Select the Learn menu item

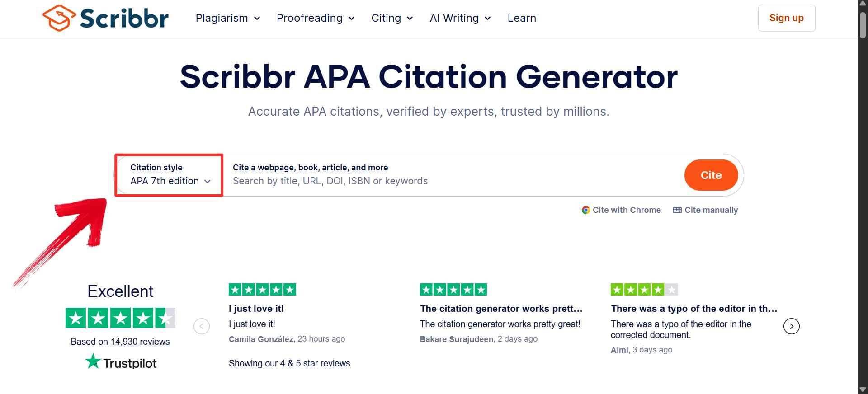(x=522, y=18)
